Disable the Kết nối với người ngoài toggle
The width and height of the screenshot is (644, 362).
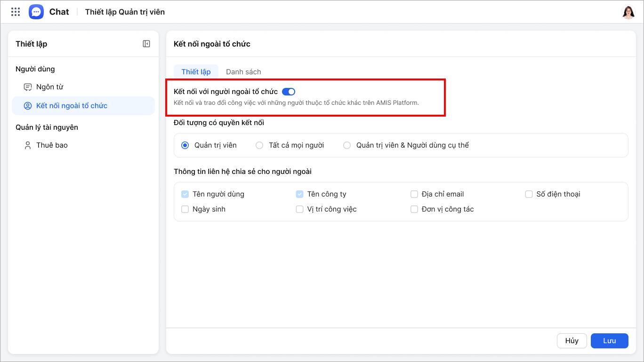pyautogui.click(x=289, y=92)
